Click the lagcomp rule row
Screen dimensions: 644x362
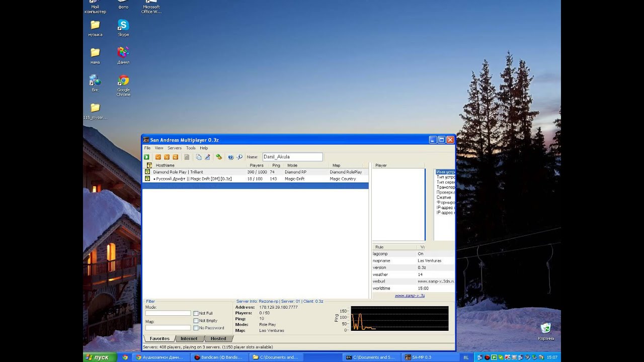(413, 254)
